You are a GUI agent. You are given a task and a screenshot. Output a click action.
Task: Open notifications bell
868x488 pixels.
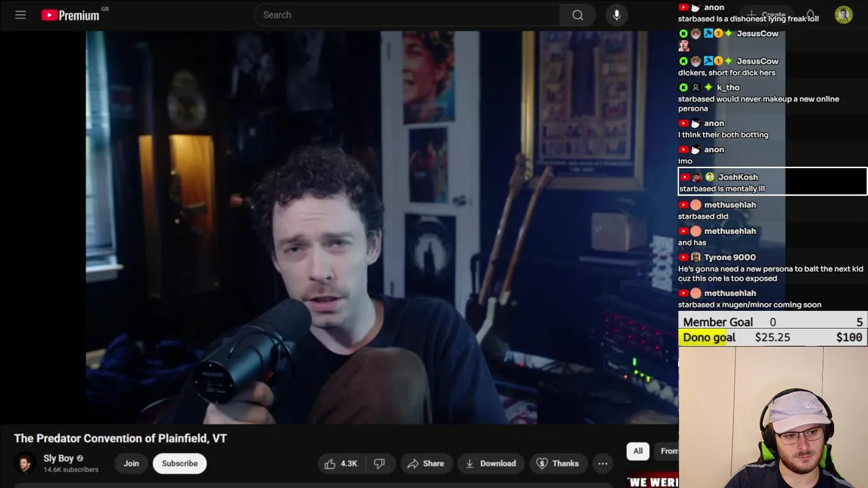(810, 15)
